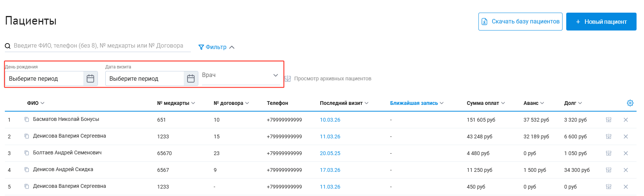Open table column settings gear
Image resolution: width=644 pixels, height=196 pixels.
[630, 103]
